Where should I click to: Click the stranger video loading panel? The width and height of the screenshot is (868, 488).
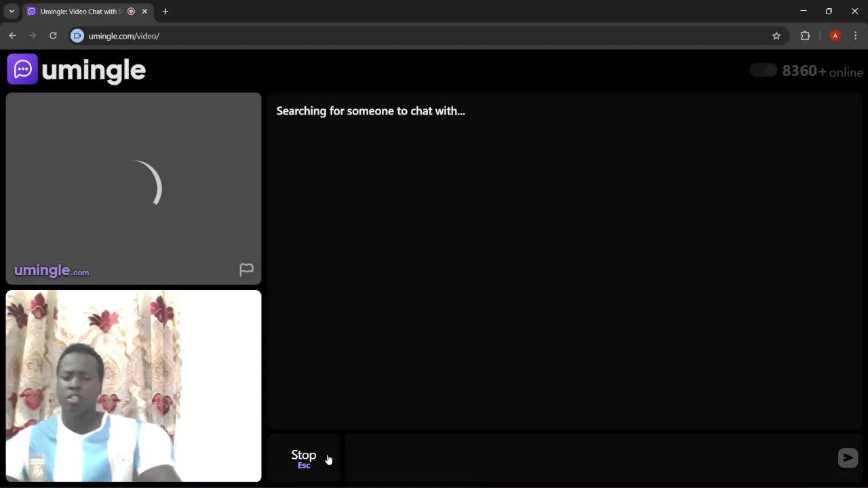click(134, 188)
